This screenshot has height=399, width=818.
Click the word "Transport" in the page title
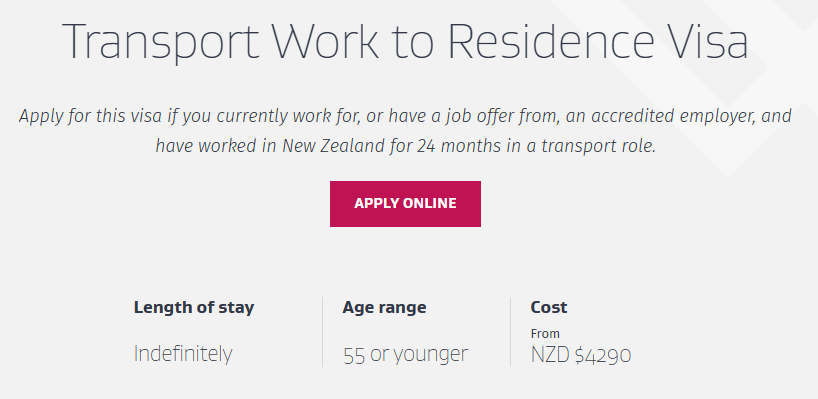161,43
